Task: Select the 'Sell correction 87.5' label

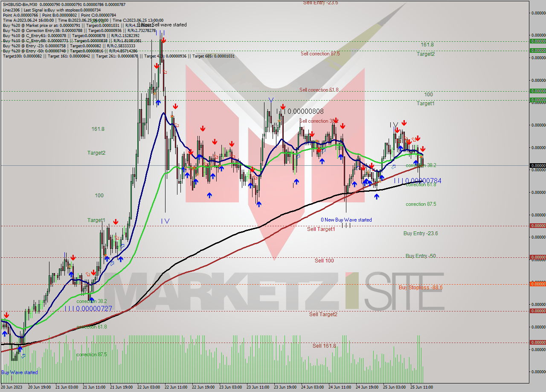Action: pos(320,54)
